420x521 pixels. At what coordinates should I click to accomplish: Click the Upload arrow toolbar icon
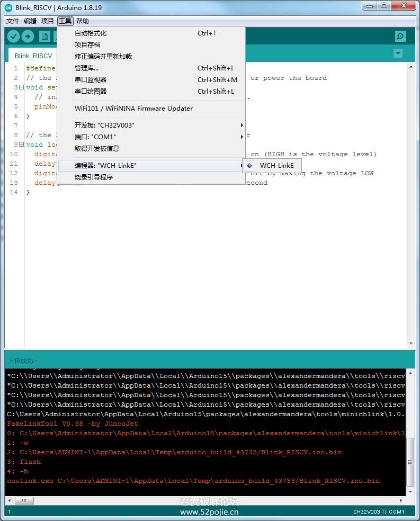tap(28, 36)
